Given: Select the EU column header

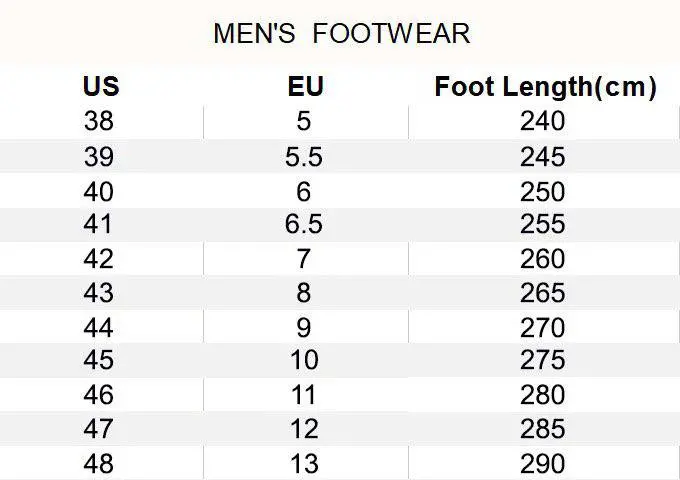Looking at the screenshot, I should tap(306, 86).
